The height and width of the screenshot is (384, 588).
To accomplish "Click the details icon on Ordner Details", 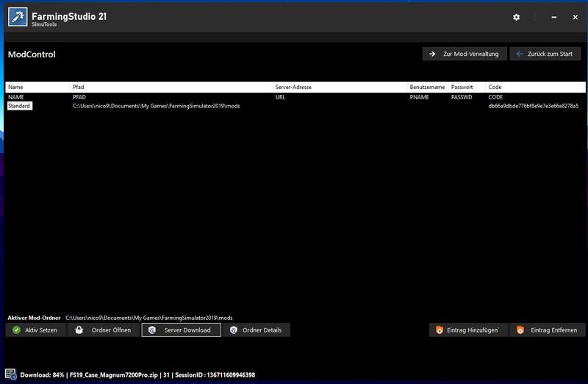I will (234, 330).
